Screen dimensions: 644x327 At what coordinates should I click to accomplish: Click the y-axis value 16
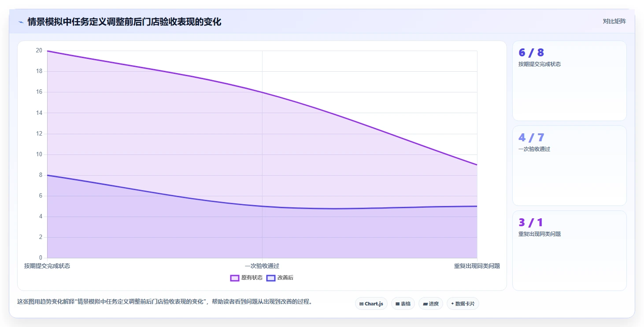(x=39, y=92)
